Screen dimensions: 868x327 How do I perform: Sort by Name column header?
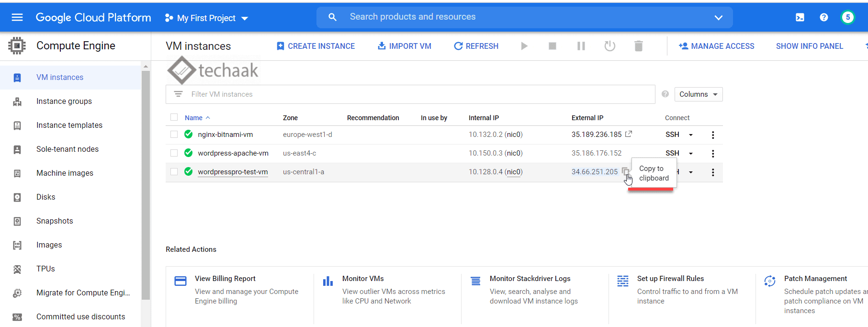point(197,118)
